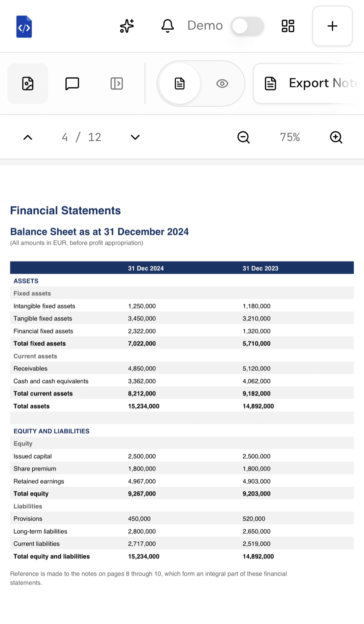This screenshot has height=624, width=364.
Task: Switch to document text view mode
Action: tap(180, 83)
